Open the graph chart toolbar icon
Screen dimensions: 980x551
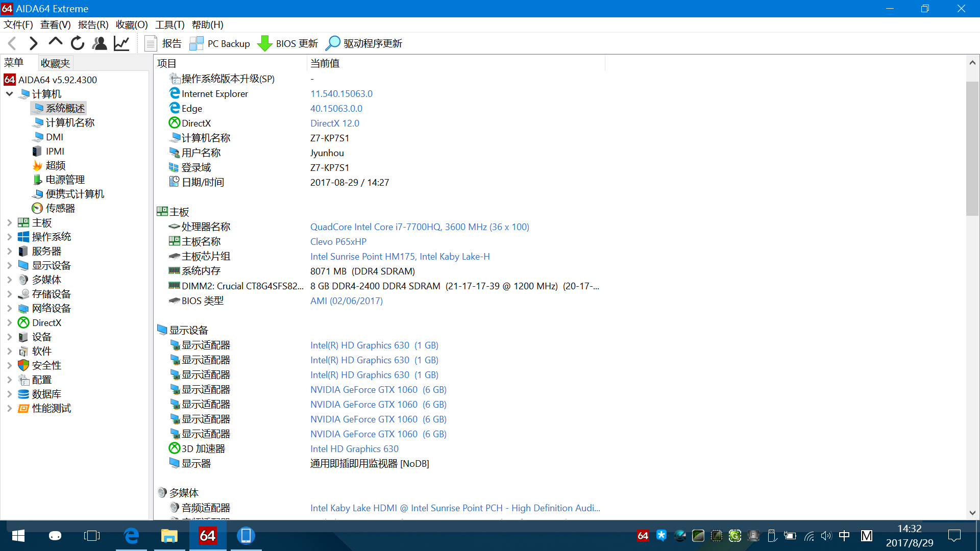pyautogui.click(x=121, y=43)
